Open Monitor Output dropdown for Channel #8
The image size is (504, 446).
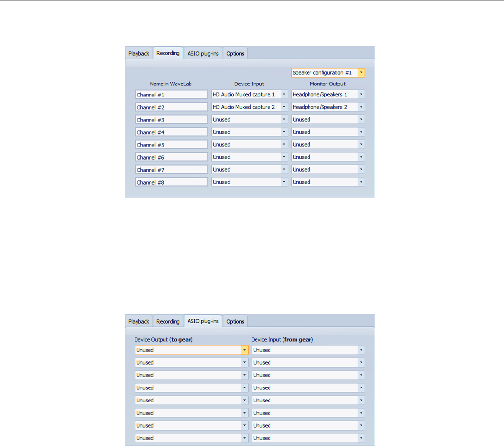328,182
